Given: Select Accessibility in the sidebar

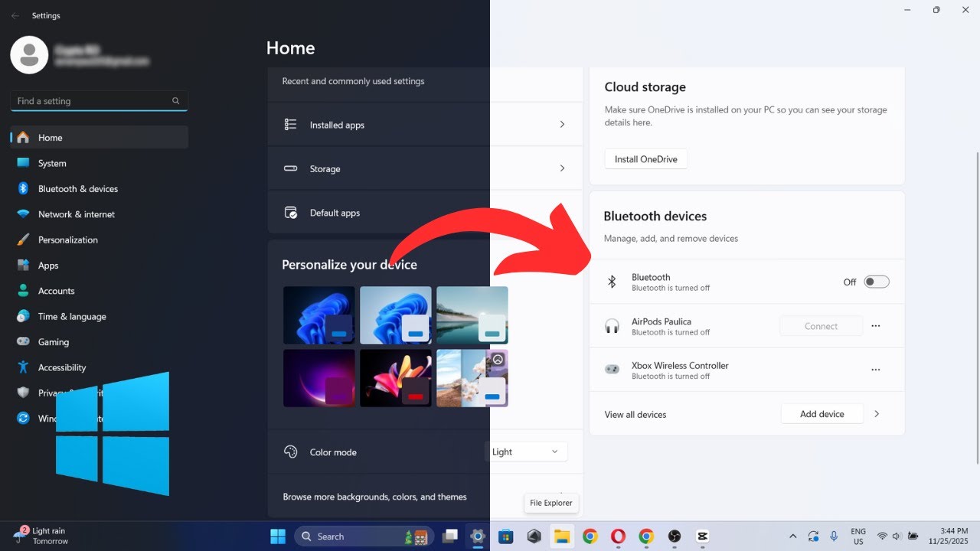Looking at the screenshot, I should pos(100,367).
